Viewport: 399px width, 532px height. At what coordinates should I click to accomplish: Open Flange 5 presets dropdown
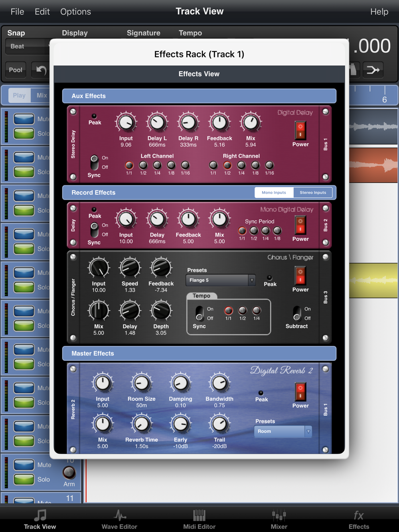click(x=220, y=280)
